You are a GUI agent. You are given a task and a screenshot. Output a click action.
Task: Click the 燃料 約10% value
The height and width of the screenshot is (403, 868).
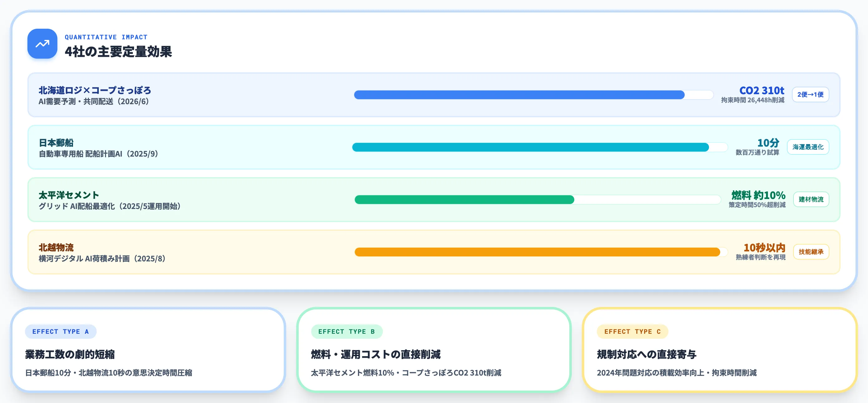click(758, 195)
